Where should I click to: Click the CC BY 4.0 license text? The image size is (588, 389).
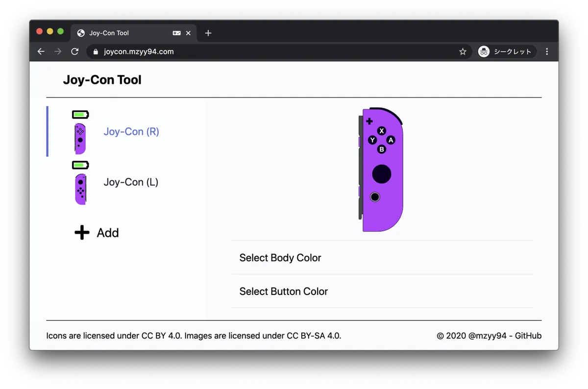[160, 336]
